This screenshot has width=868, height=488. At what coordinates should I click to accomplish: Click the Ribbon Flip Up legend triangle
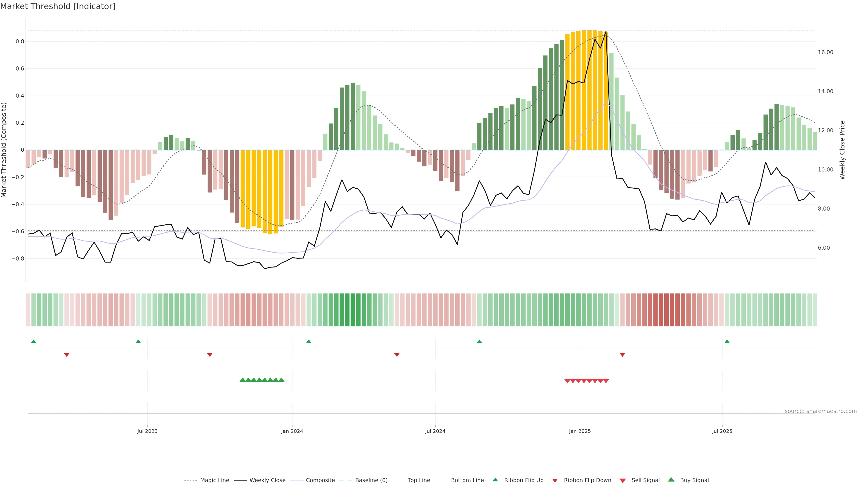click(495, 480)
